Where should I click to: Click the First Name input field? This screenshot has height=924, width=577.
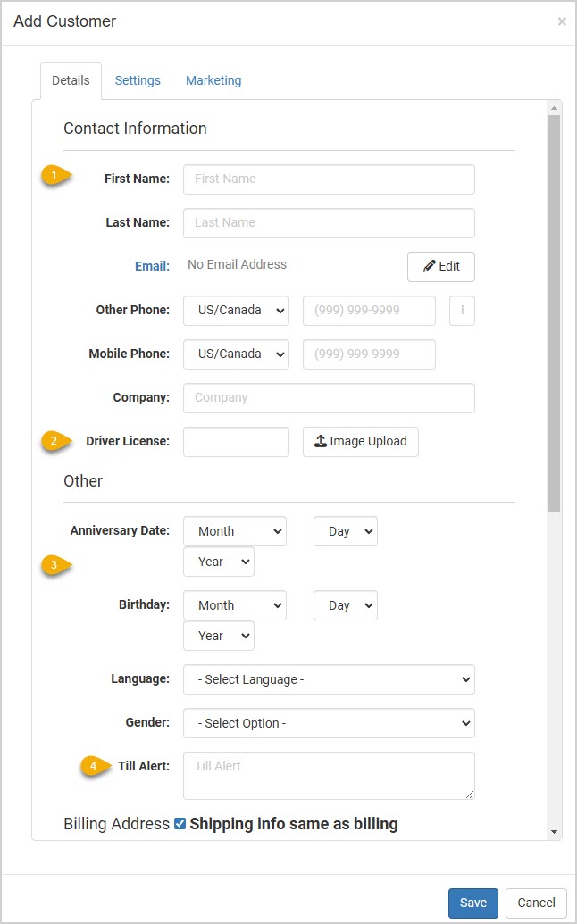[x=329, y=179]
